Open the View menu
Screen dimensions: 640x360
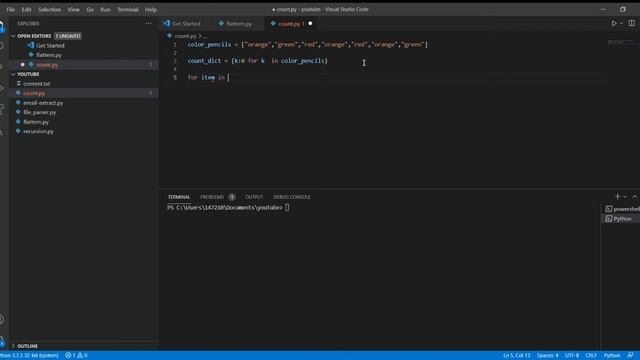tap(73, 9)
